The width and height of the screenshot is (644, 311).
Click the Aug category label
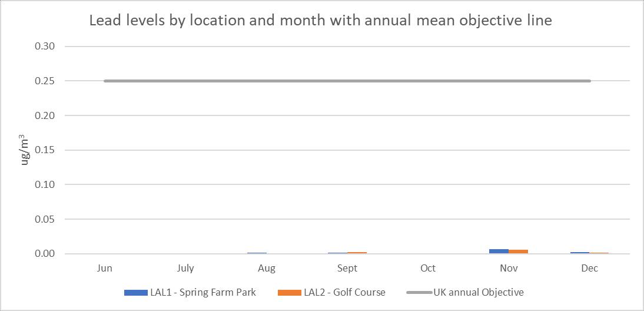point(267,268)
